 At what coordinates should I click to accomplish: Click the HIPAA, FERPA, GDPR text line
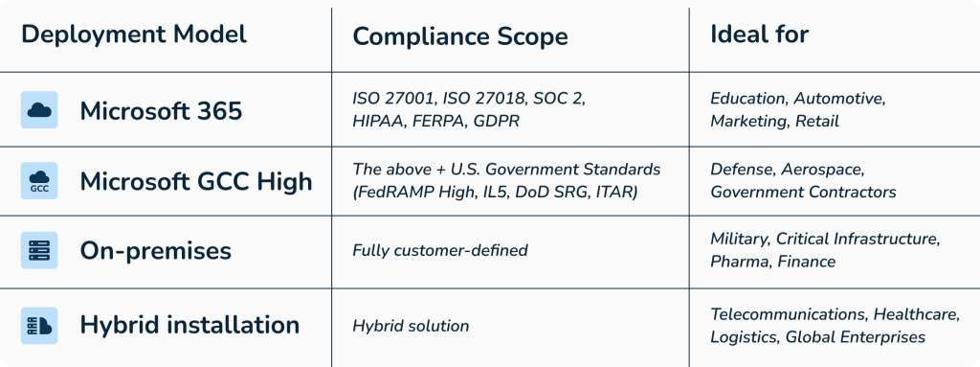435,121
